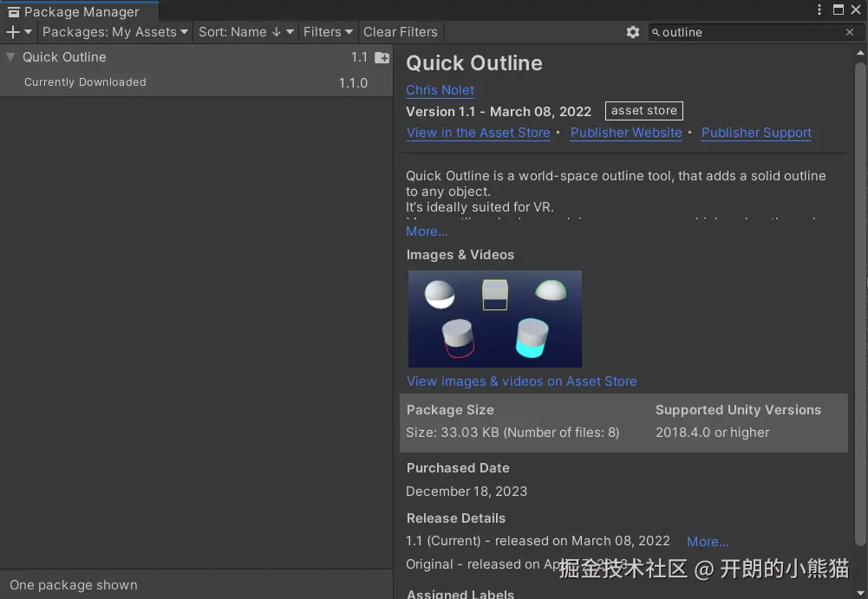The width and height of the screenshot is (868, 599).
Task: Click the asset store tag label
Action: pos(643,111)
